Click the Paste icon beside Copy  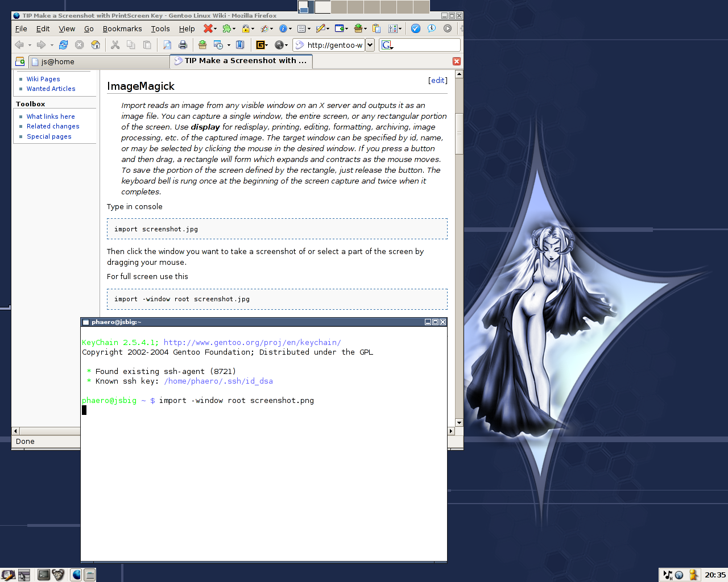click(x=147, y=45)
